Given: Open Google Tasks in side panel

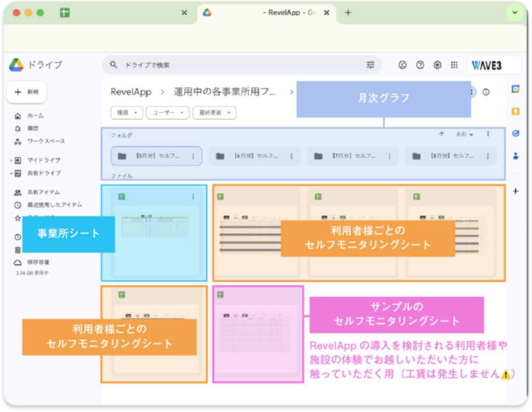Looking at the screenshot, I should [515, 133].
